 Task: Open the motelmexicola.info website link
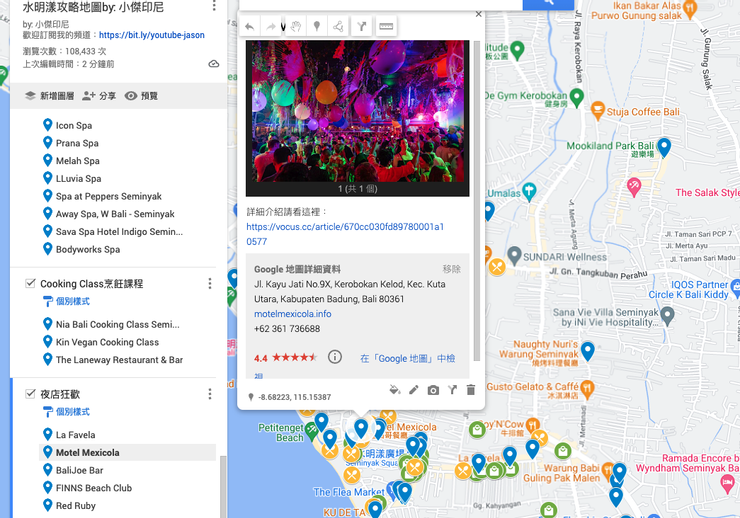292,314
